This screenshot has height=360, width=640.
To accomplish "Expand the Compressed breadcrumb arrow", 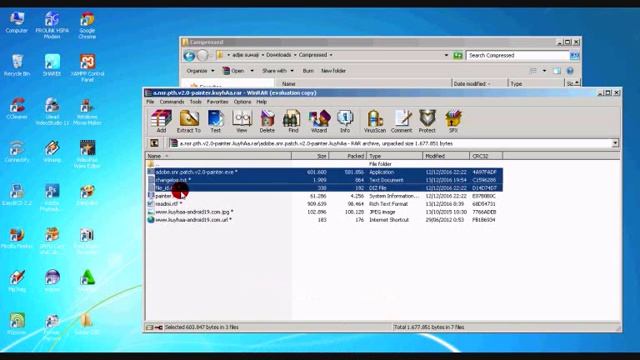I will [x=331, y=55].
